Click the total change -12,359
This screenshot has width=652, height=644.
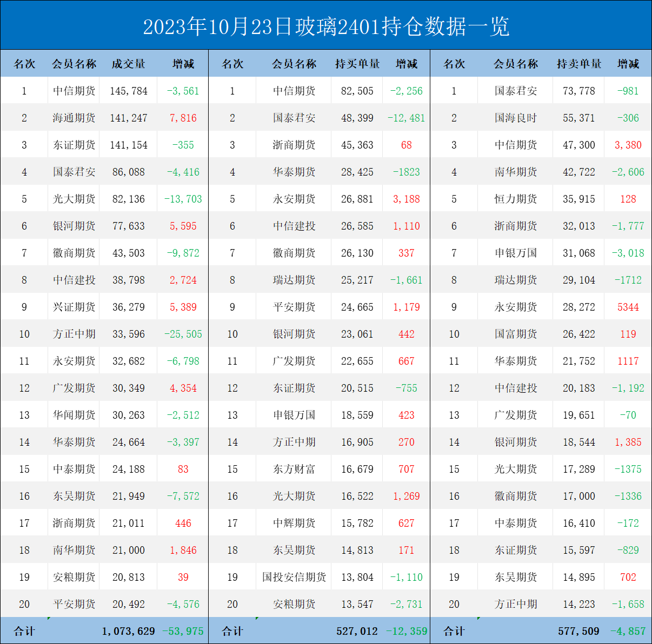point(407,631)
